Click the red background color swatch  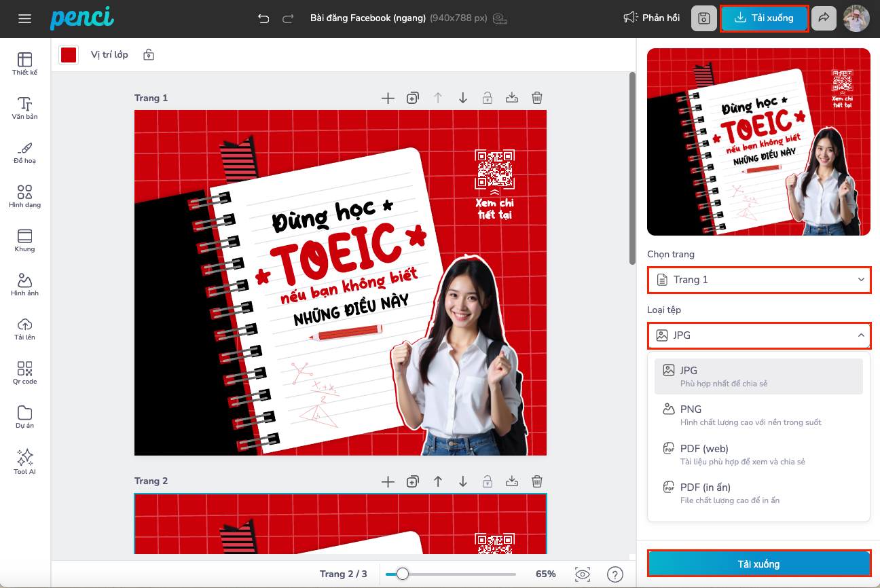[69, 55]
